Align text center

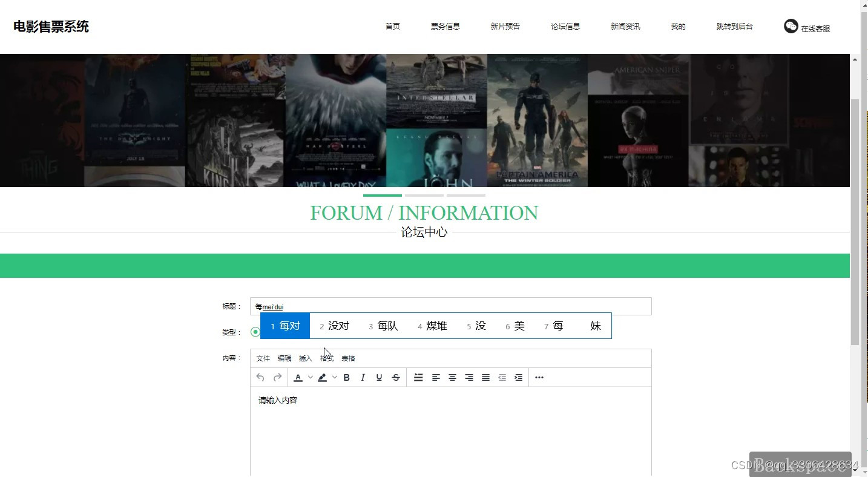click(x=452, y=377)
